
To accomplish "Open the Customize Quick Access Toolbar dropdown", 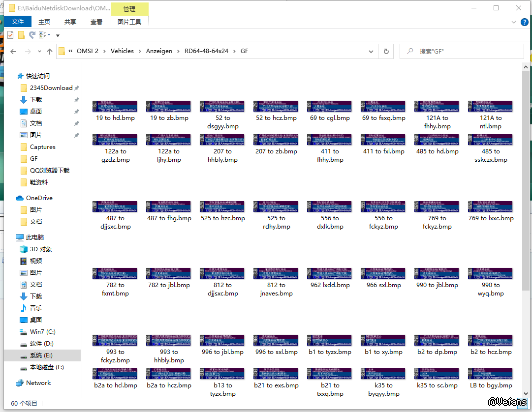I will point(58,35).
